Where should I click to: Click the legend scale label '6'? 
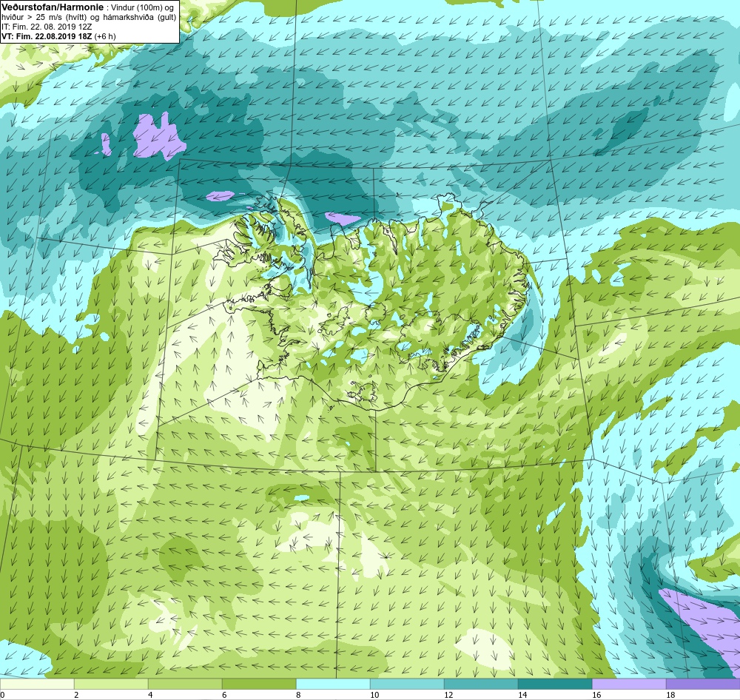click(x=224, y=694)
